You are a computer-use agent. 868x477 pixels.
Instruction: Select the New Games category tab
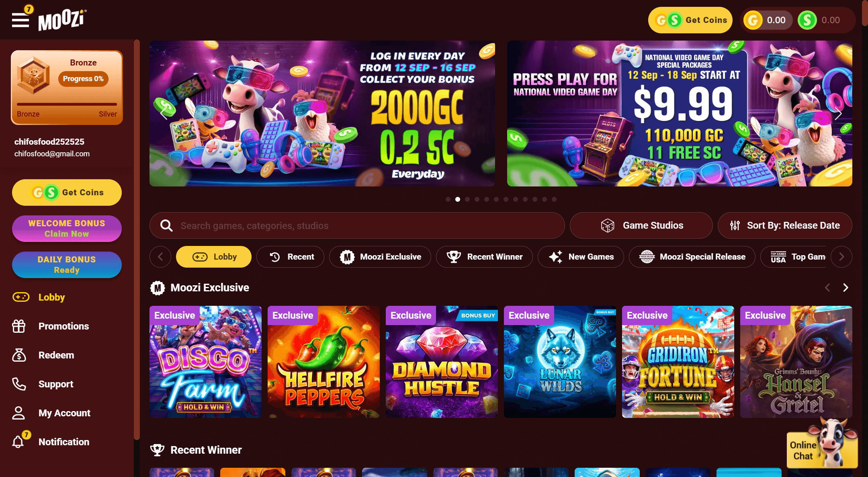coord(581,257)
